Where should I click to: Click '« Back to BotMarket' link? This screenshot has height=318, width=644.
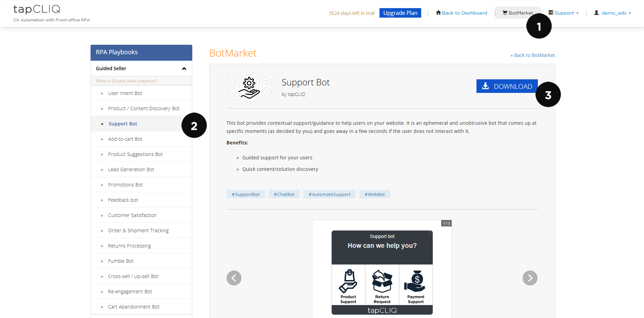[x=533, y=55]
